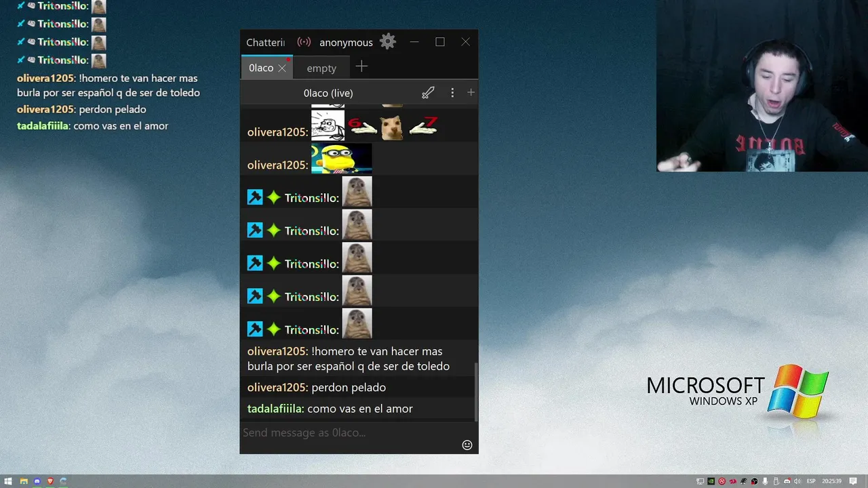Click the USB safely-remove tray icon

[776, 481]
